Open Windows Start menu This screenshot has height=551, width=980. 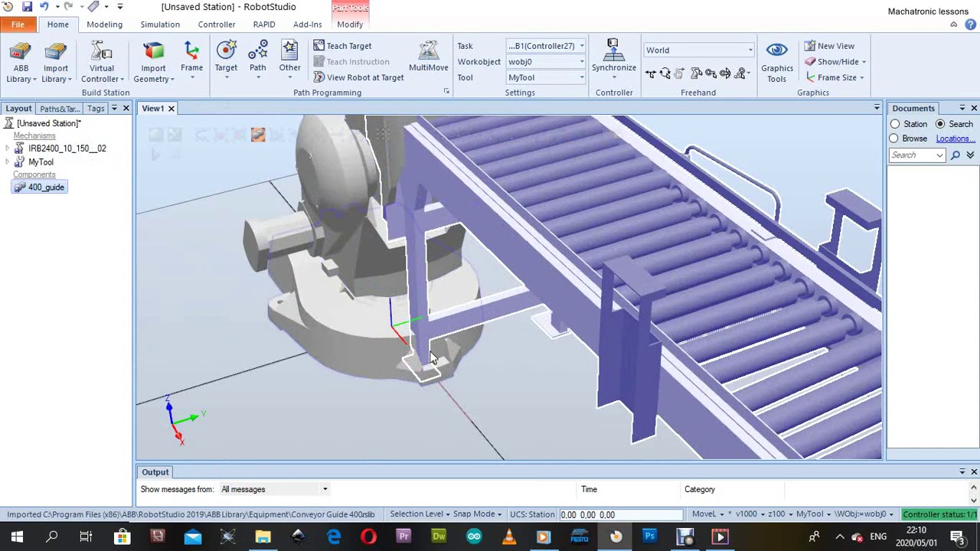tap(17, 536)
